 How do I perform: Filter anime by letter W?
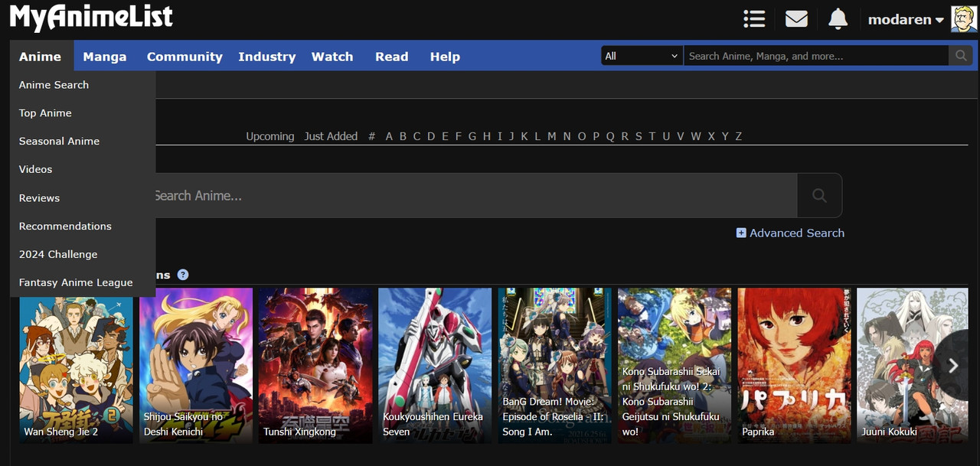(x=696, y=136)
